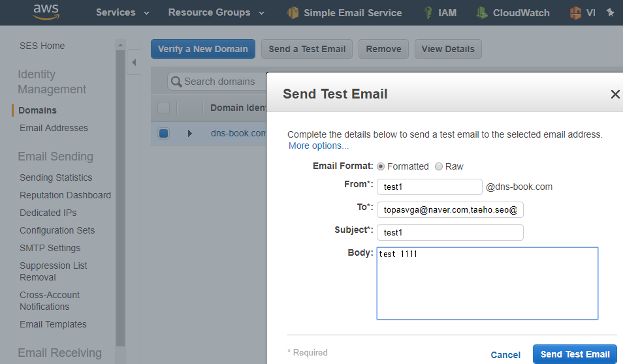Expand the dns-book.com row details triangle
The width and height of the screenshot is (623, 364).
[189, 133]
